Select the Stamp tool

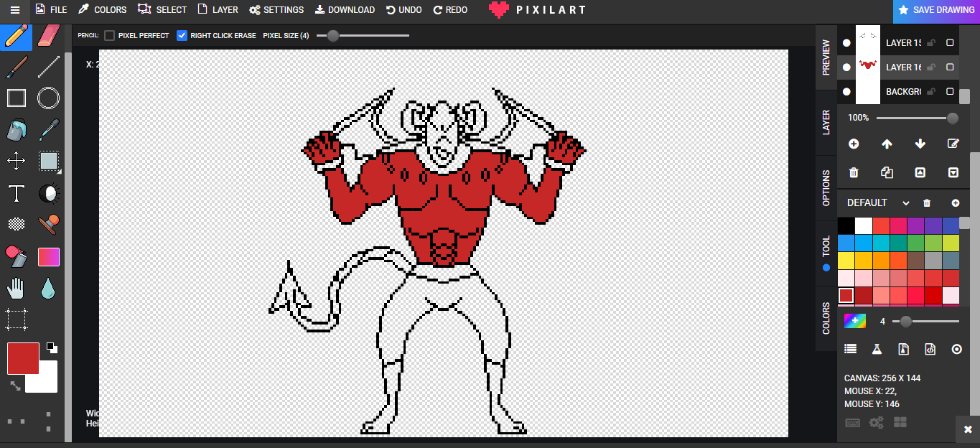click(48, 225)
